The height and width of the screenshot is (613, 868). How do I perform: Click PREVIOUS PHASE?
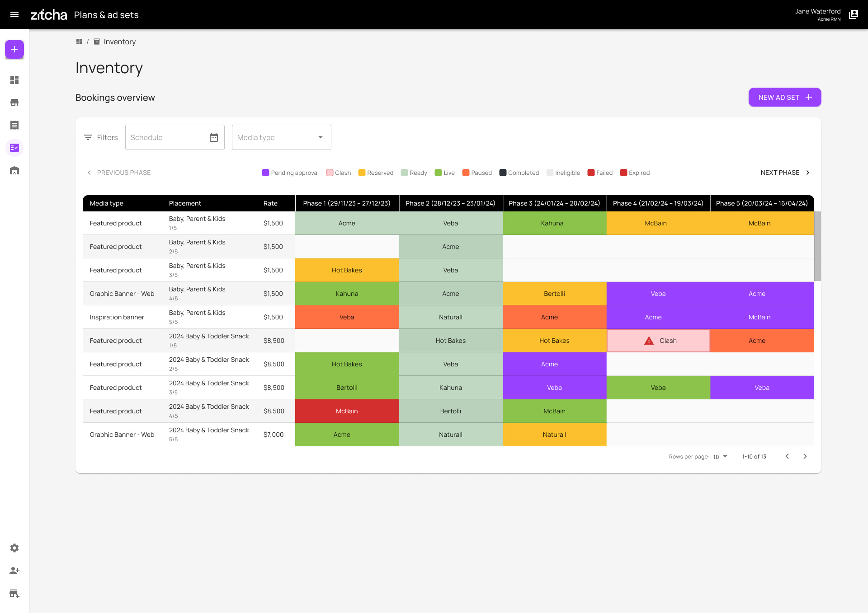pyautogui.click(x=118, y=173)
